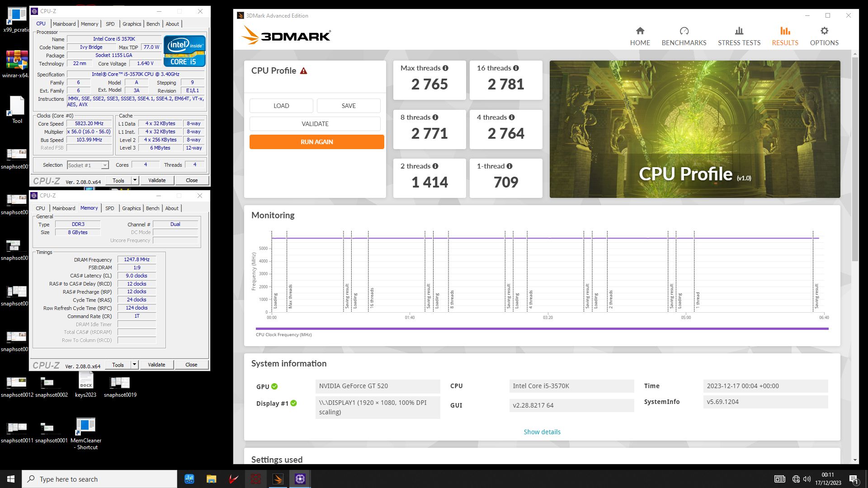Click the taskbar clock showing 00:11

point(828,479)
